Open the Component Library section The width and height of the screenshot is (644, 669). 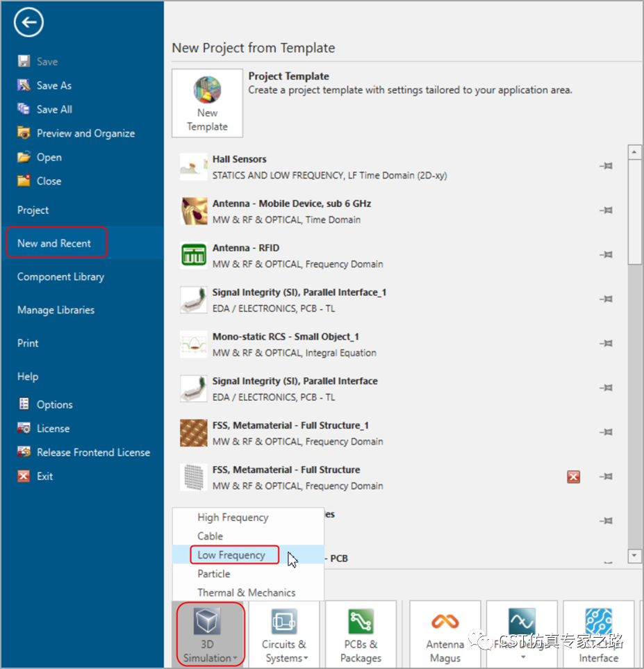[60, 277]
